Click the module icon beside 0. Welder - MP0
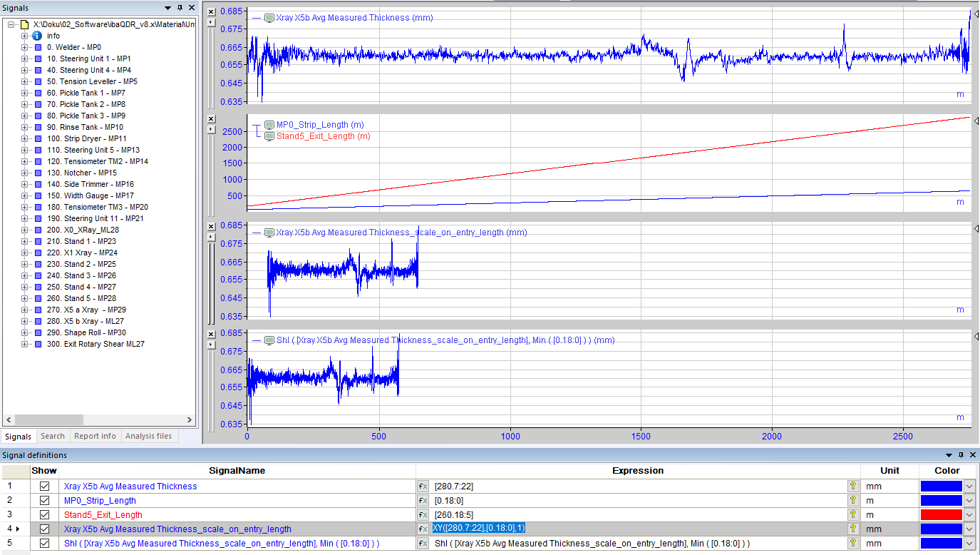The height and width of the screenshot is (555, 980). pos(38,47)
